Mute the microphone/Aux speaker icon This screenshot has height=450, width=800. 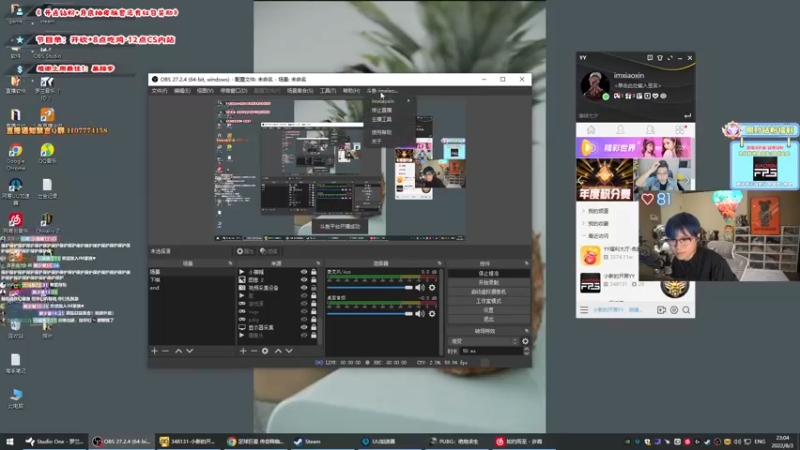point(420,288)
